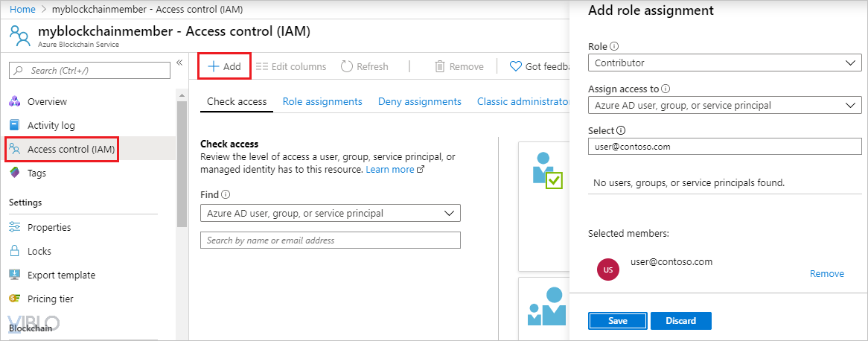868x341 pixels.
Task: Click the Remove trash icon
Action: tap(440, 66)
